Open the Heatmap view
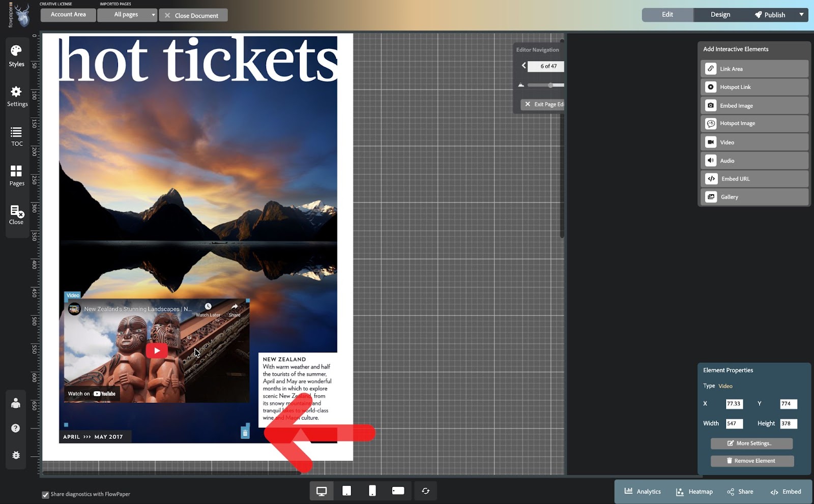814x504 pixels. [x=694, y=491]
